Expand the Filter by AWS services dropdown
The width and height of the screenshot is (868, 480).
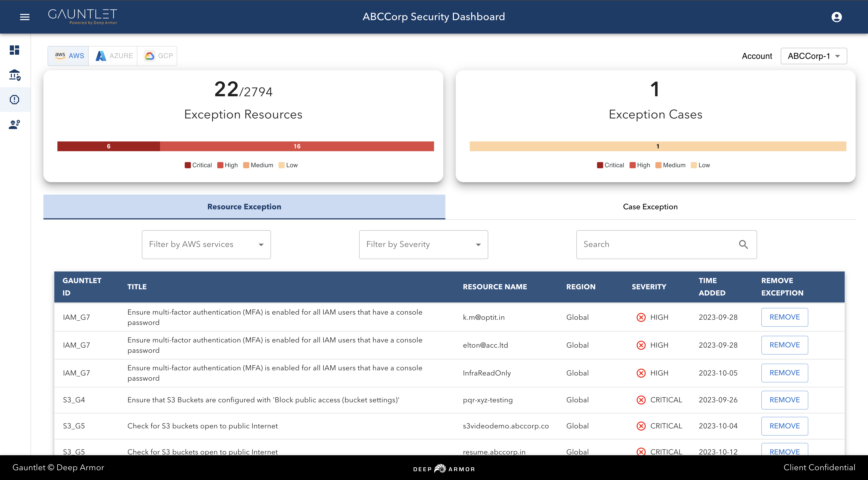pos(206,244)
